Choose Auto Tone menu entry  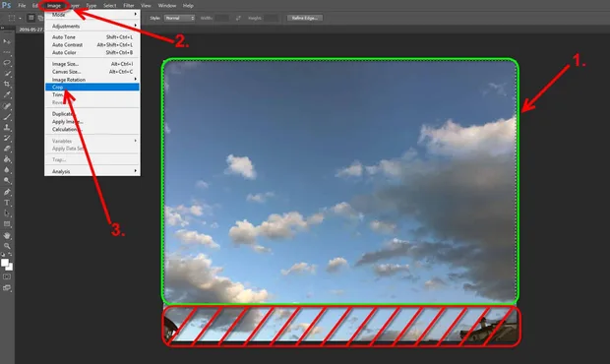coord(91,37)
